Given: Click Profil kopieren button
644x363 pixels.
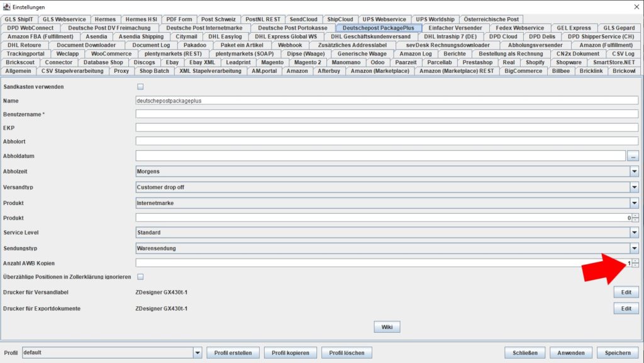Looking at the screenshot, I should coord(291,353).
